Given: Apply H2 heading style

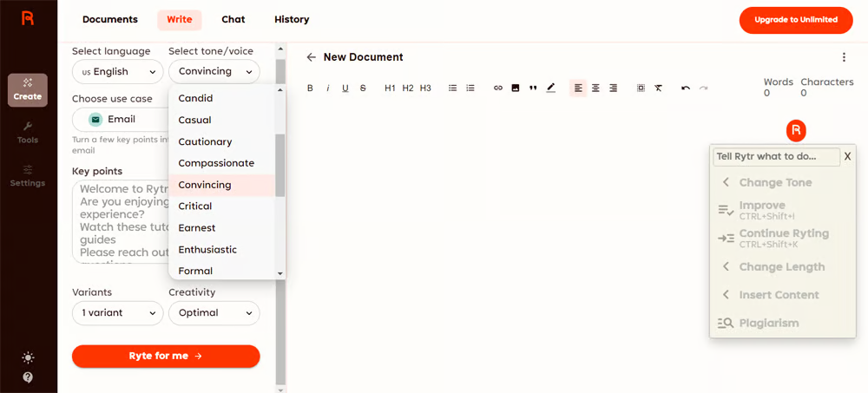Looking at the screenshot, I should click(x=408, y=88).
